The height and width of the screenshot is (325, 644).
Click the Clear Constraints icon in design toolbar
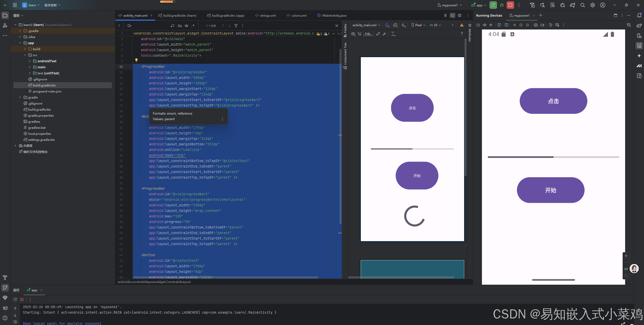[x=378, y=34]
